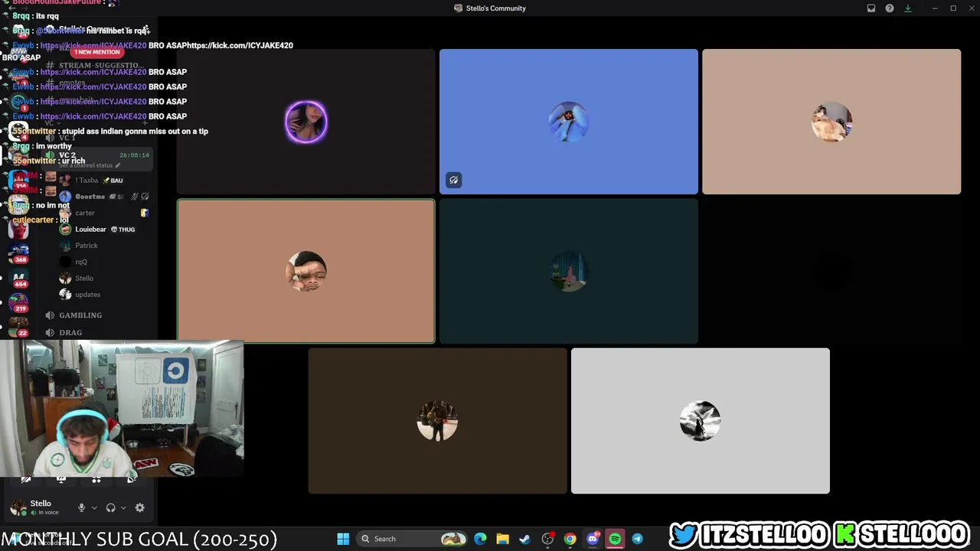
Task: Focus the blue participant video tile
Action: pos(569,122)
